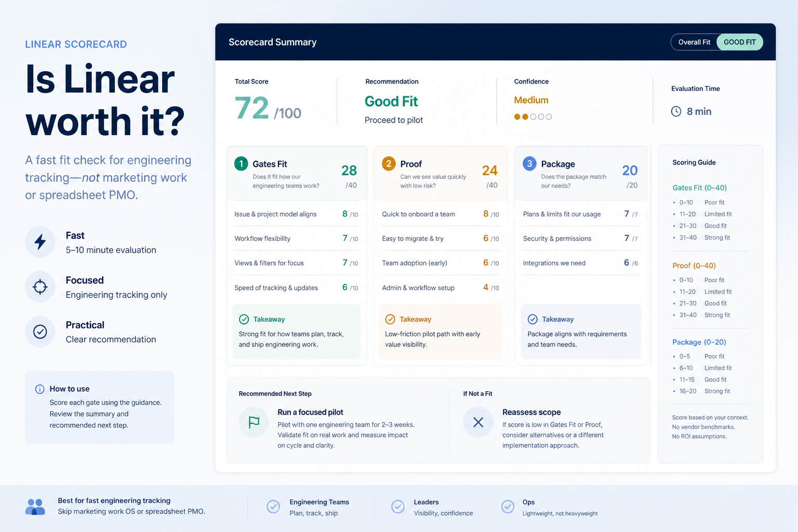Click the Reassess scope heading
798x532 pixels.
point(531,413)
